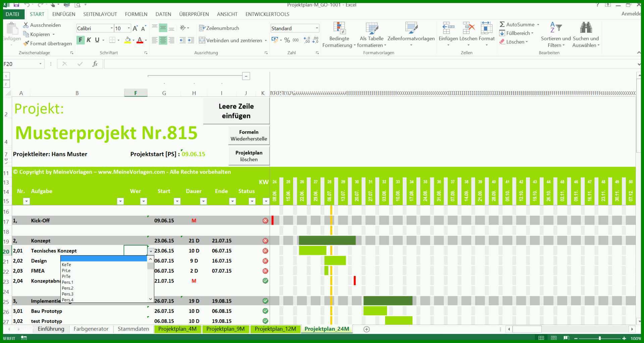The image size is (644, 343).
Task: Open the font size dropdown
Action: [x=129, y=28]
